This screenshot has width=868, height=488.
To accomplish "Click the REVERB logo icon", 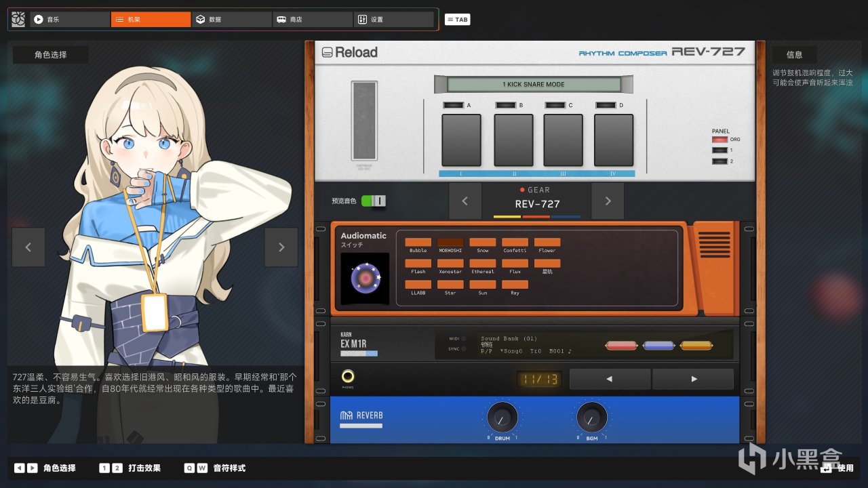I will (346, 415).
